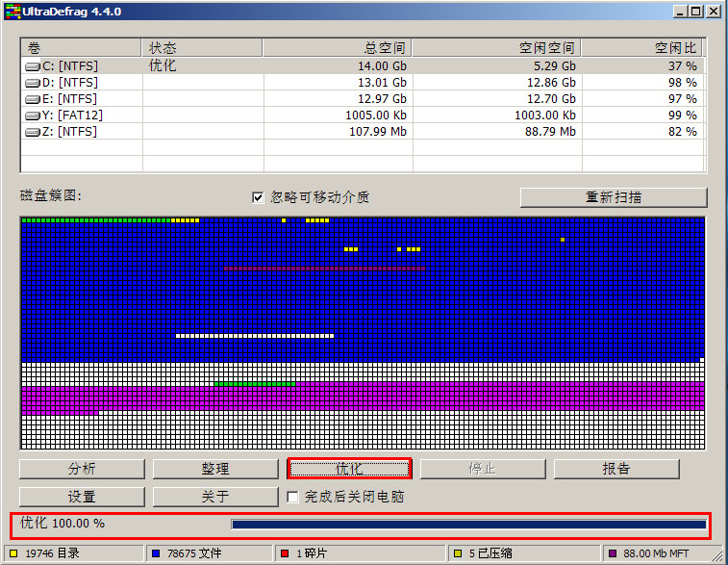Select the E: [NTFS] volume row
The width and height of the screenshot is (728, 565).
click(x=363, y=99)
